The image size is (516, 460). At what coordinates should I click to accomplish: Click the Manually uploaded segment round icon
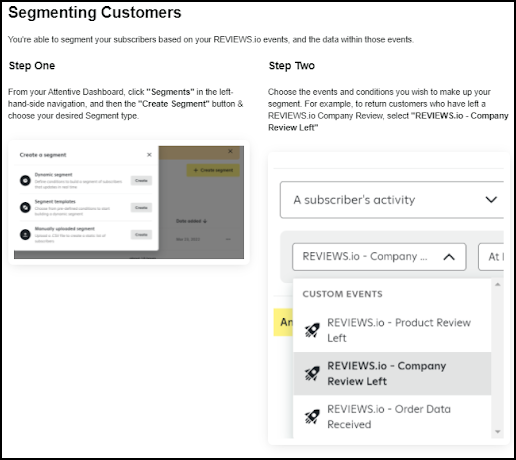(25, 234)
